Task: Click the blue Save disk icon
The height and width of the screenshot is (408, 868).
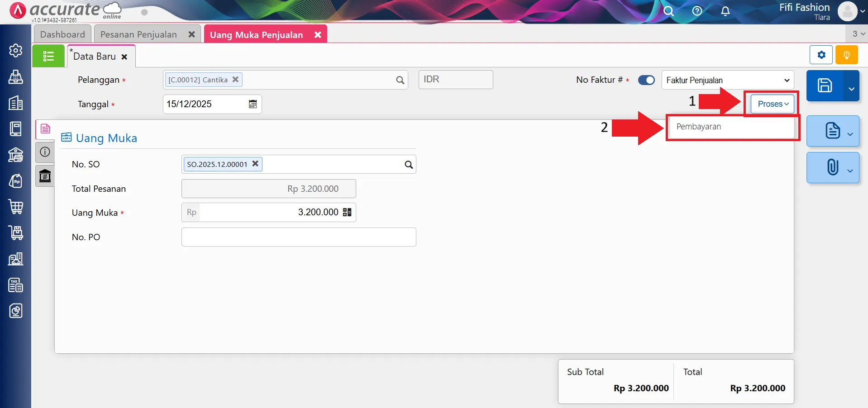Action: pos(825,85)
